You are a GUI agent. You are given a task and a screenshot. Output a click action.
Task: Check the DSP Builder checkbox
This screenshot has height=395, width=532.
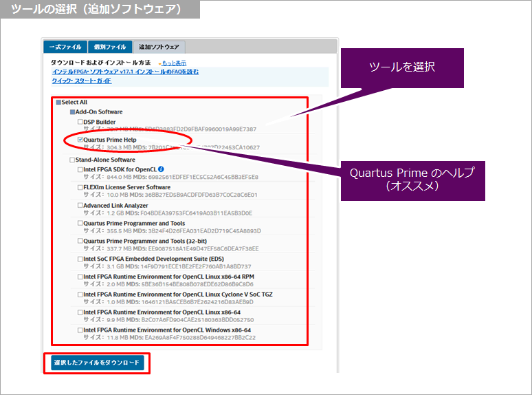coord(80,122)
